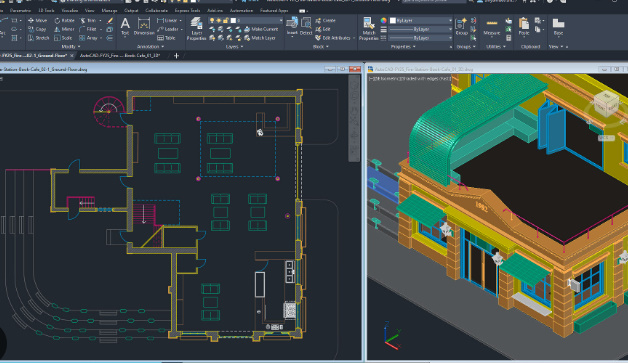Add a new drawing tab

176,56
